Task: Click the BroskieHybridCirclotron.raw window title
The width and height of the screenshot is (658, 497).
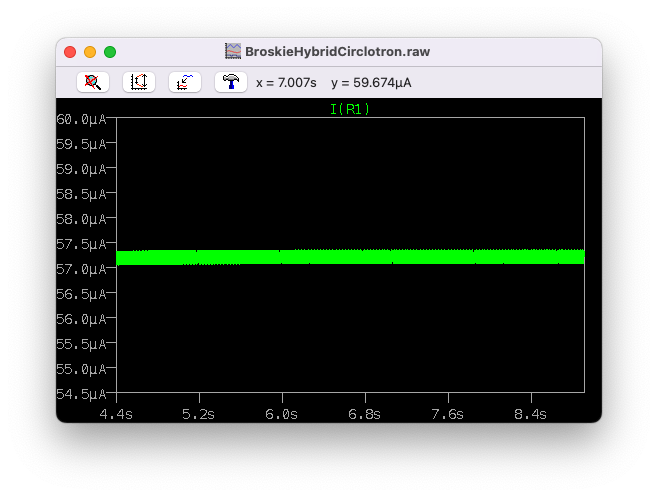Action: [337, 52]
